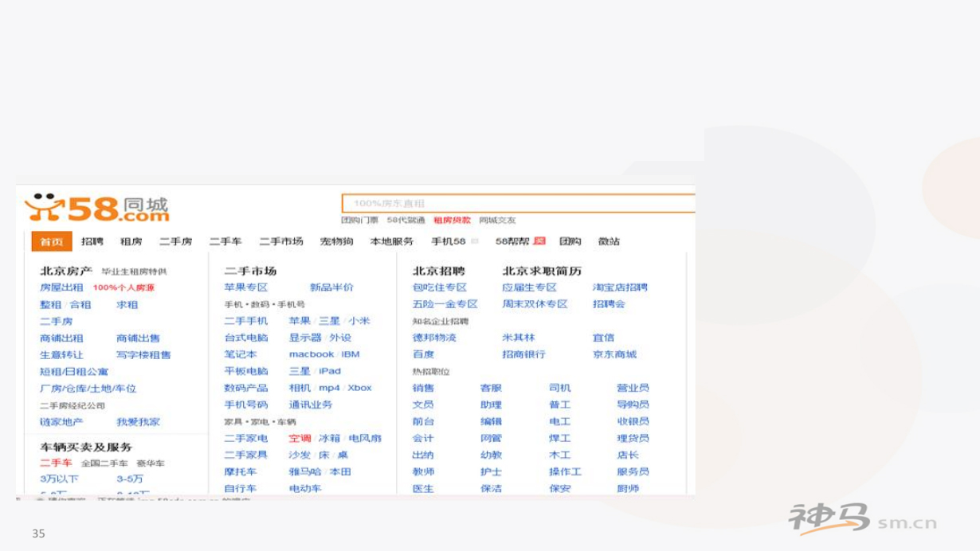Click the red 空调 link

coord(300,438)
